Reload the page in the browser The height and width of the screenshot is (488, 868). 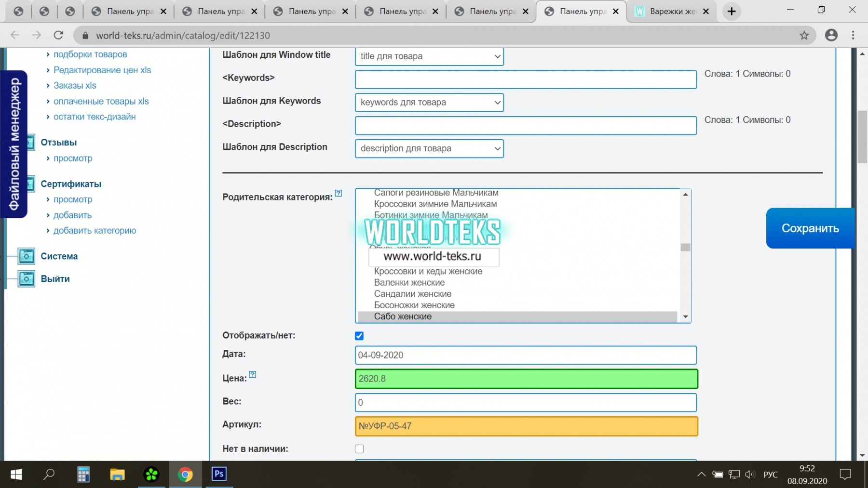pos(58,35)
